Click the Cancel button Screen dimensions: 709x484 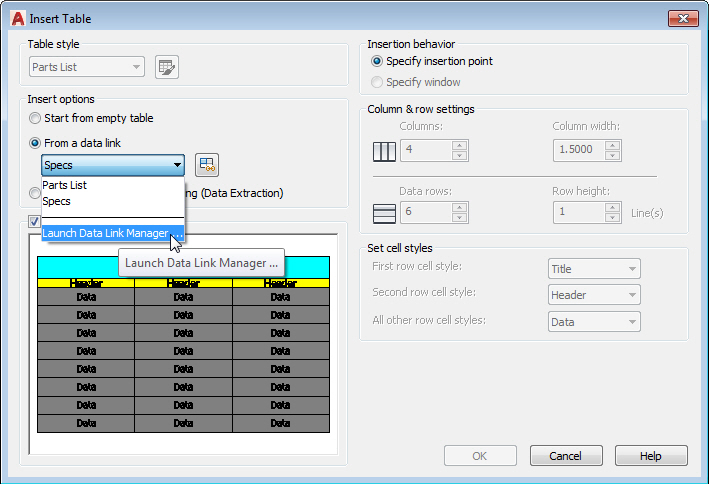[x=566, y=456]
